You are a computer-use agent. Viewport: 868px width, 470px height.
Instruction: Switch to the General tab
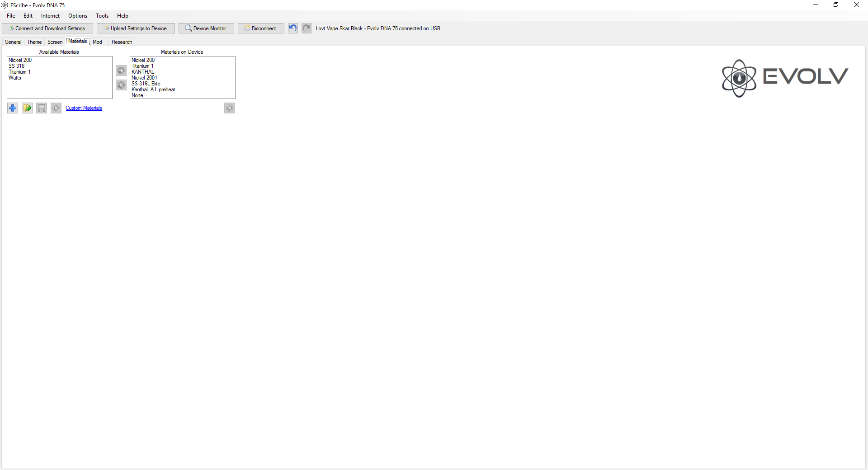[13, 42]
